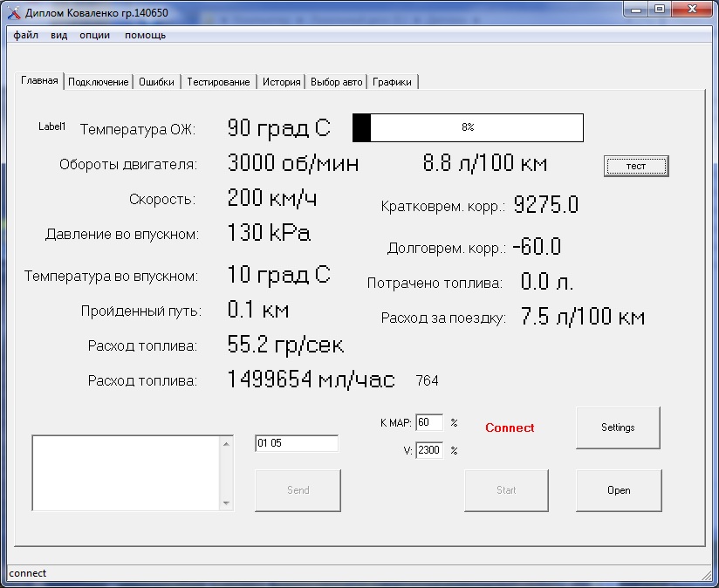Switch to the Ошибки tab

(157, 82)
